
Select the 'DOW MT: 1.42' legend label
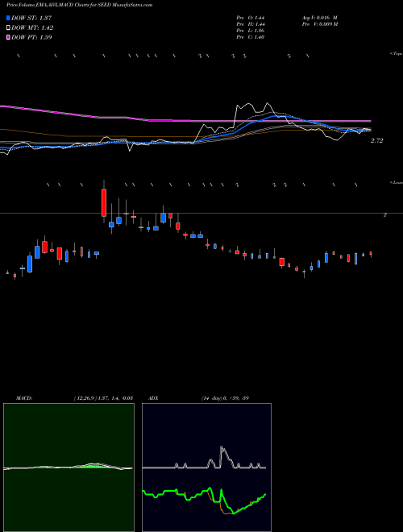(x=32, y=28)
